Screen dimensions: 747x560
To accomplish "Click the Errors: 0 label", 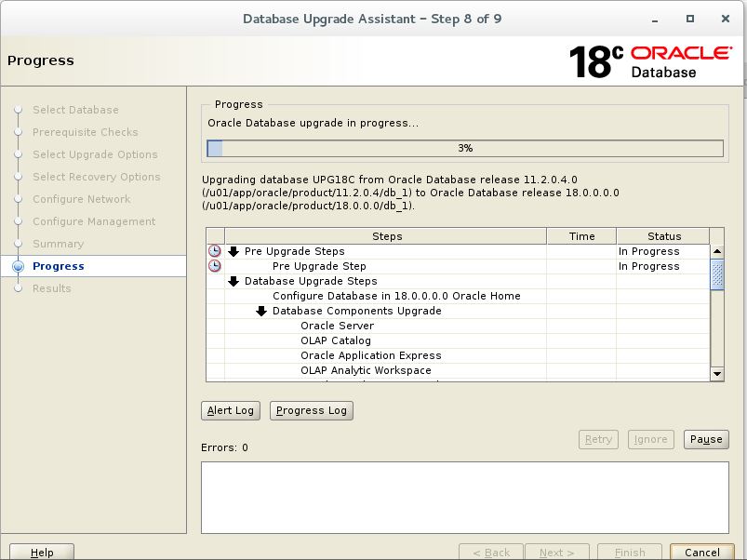I will tap(224, 447).
